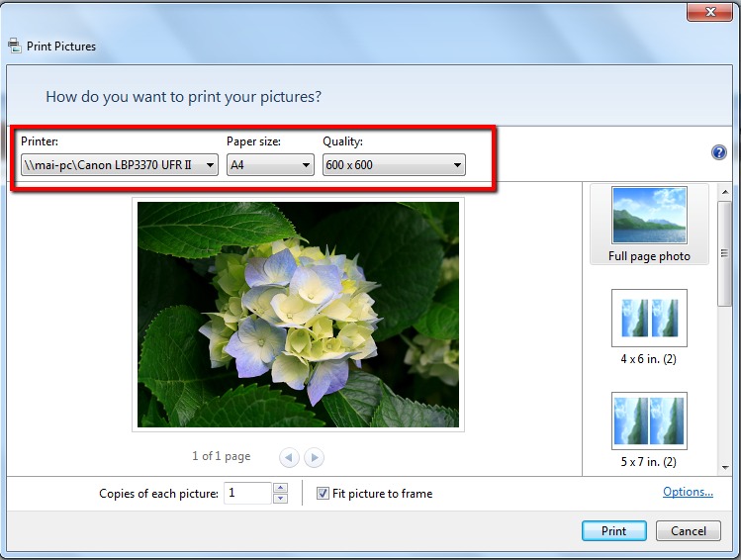Go to next page with right arrow
Screen dimensions: 741x560
(x=314, y=457)
